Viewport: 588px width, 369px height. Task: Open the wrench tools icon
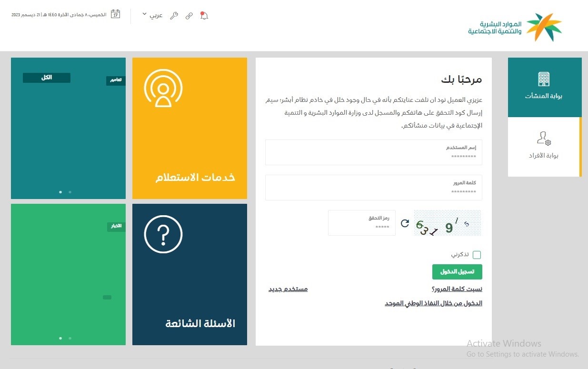click(x=174, y=15)
